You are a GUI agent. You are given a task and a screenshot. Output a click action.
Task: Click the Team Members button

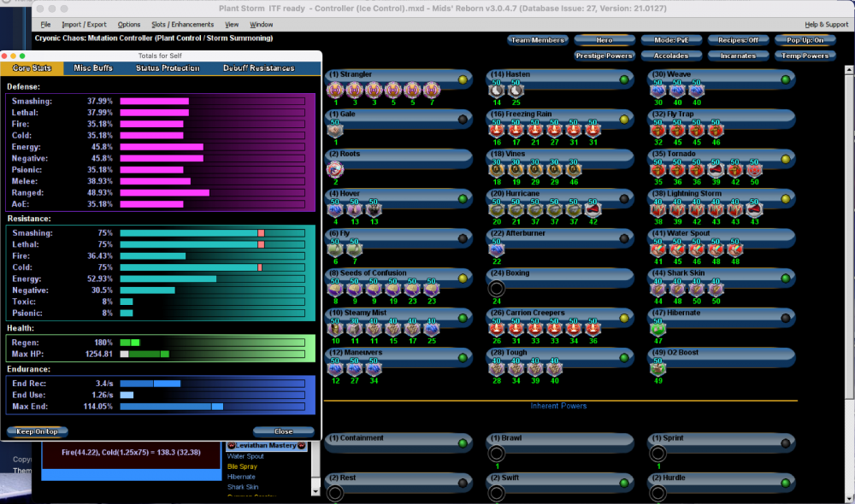click(539, 39)
